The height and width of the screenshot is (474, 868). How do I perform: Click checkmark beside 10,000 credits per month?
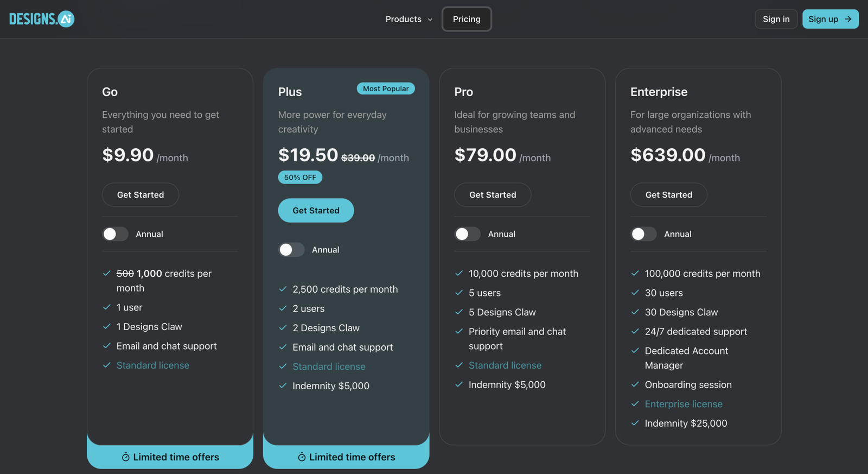tap(459, 274)
